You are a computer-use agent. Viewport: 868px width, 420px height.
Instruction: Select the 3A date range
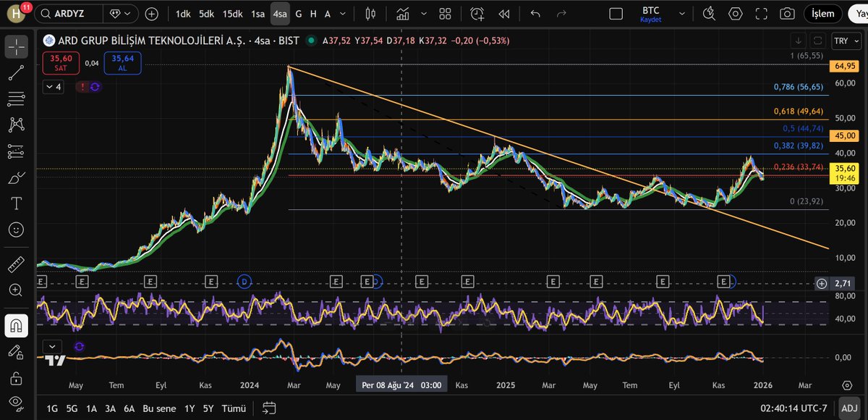(x=110, y=408)
